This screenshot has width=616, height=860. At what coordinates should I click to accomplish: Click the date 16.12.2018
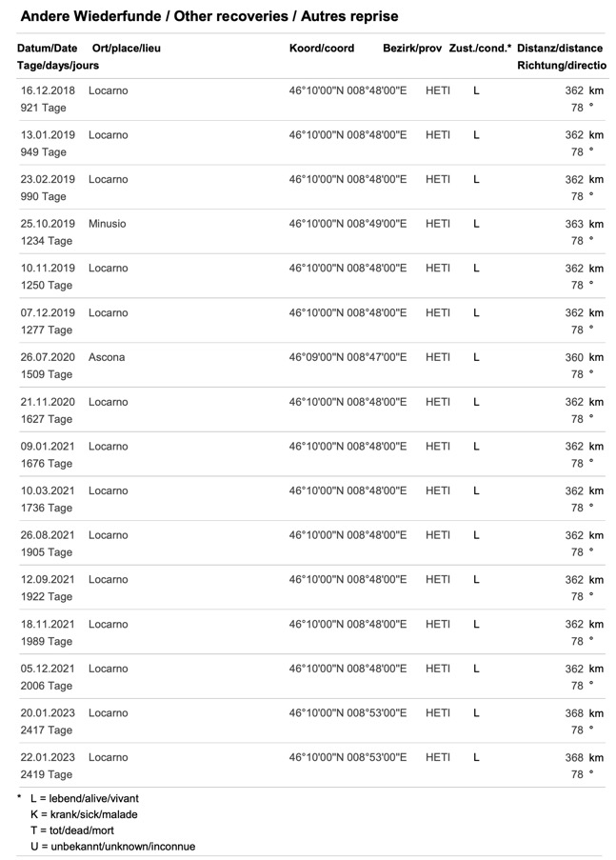pyautogui.click(x=48, y=90)
